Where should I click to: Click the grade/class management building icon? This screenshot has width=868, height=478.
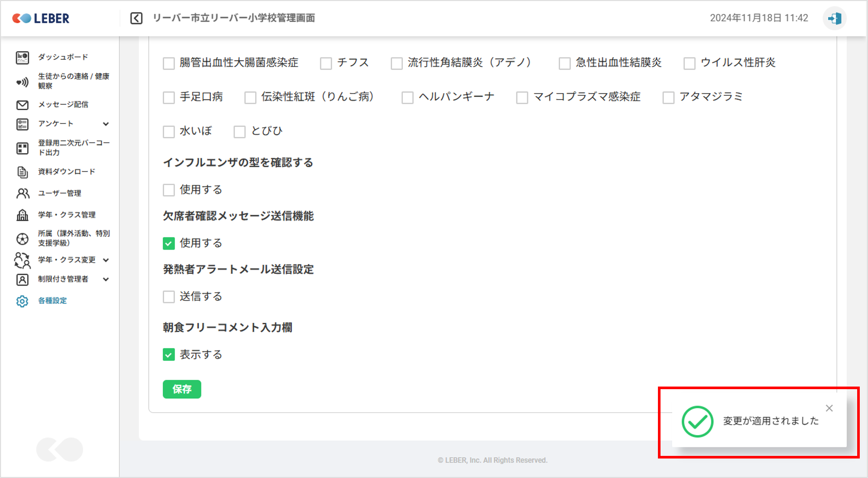(x=23, y=215)
